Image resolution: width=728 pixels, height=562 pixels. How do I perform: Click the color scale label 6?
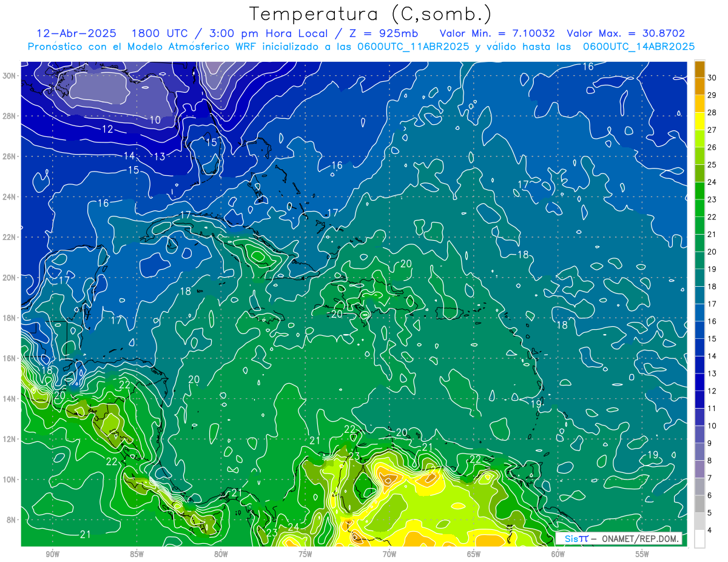click(x=710, y=495)
